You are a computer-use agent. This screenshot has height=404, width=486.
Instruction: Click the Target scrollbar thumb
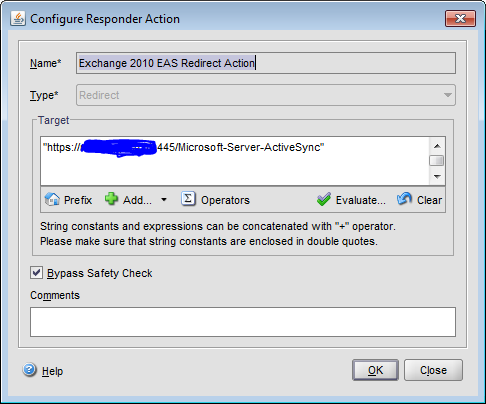pos(437,161)
